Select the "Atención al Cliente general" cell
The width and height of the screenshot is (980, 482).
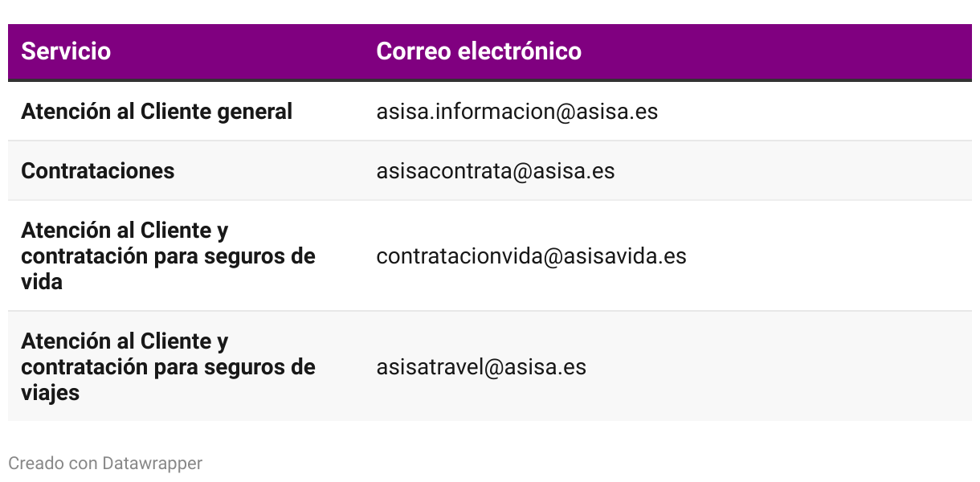click(x=157, y=112)
